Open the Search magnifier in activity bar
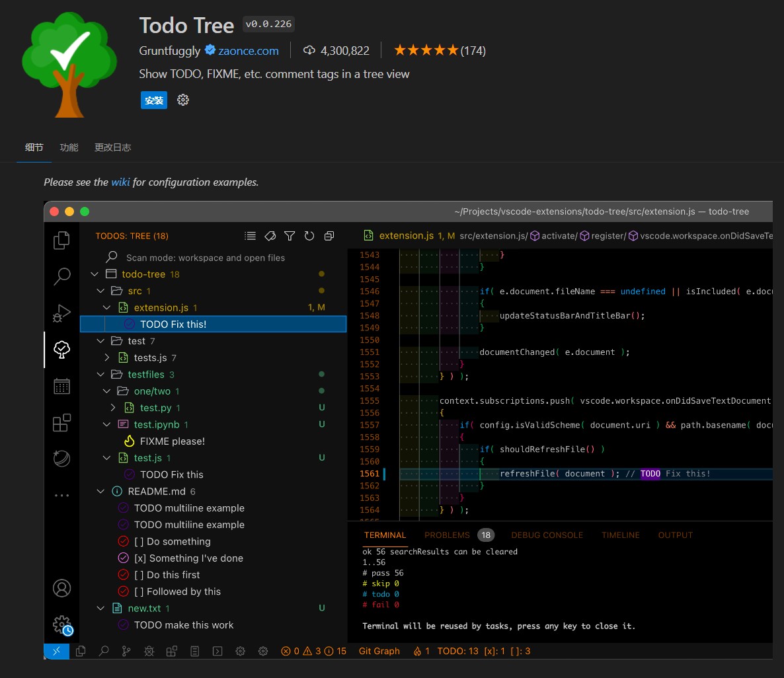Screen dimensions: 784x678 click(x=61, y=276)
